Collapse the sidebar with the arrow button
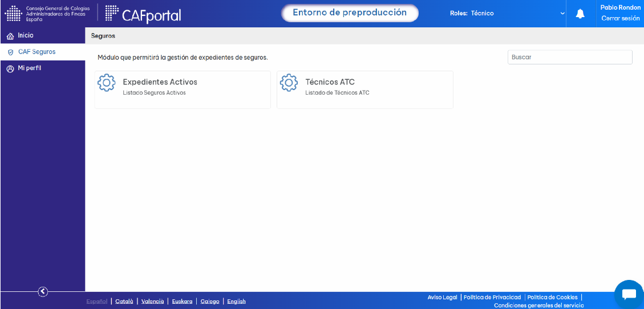 point(43,292)
